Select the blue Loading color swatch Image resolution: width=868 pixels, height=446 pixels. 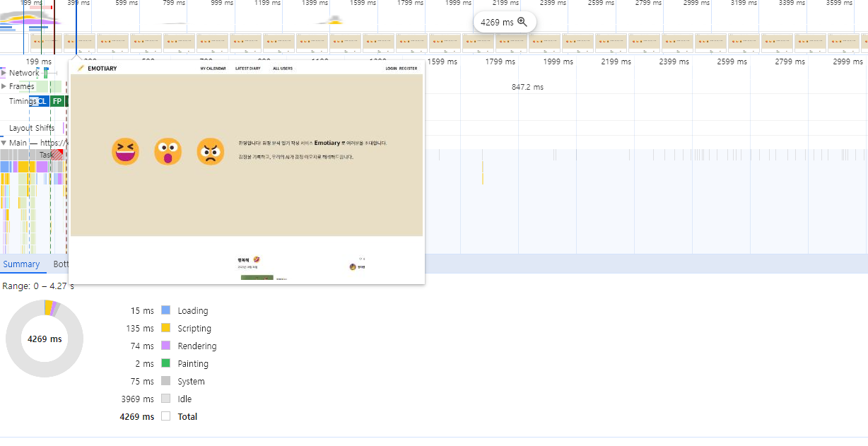pyautogui.click(x=166, y=310)
